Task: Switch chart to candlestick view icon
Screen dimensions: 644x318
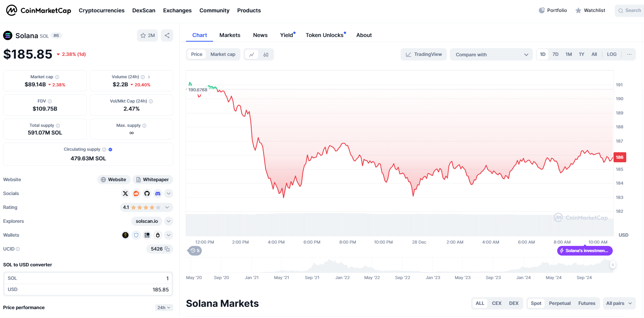Action: coord(266,54)
